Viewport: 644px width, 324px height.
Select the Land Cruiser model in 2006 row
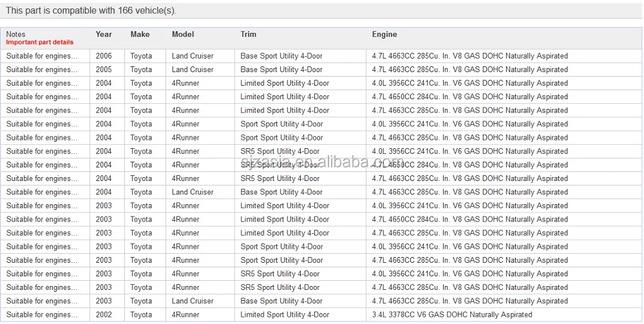[193, 56]
